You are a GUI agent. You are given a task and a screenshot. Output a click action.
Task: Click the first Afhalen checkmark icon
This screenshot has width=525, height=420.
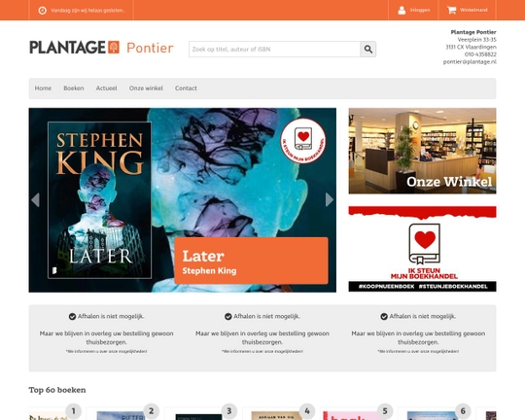point(72,317)
